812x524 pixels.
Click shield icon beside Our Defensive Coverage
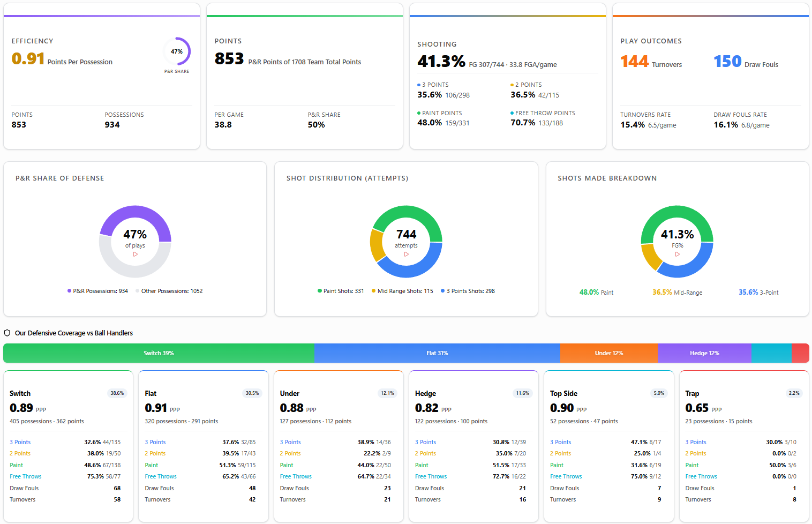pos(7,333)
